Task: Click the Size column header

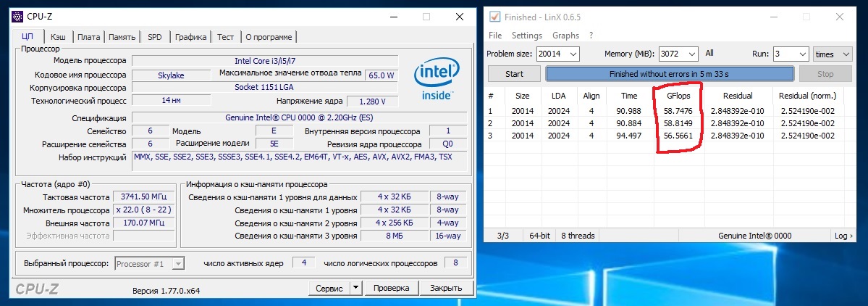Action: click(522, 96)
